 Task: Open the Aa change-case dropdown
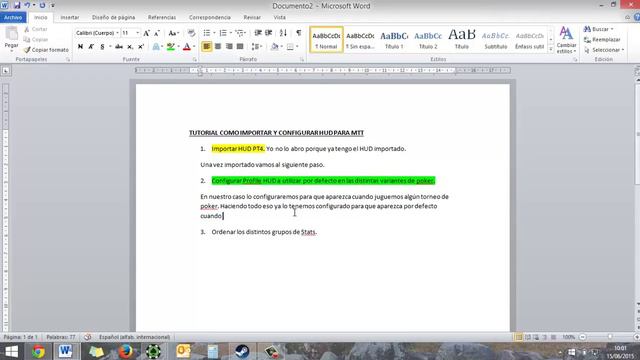point(173,33)
